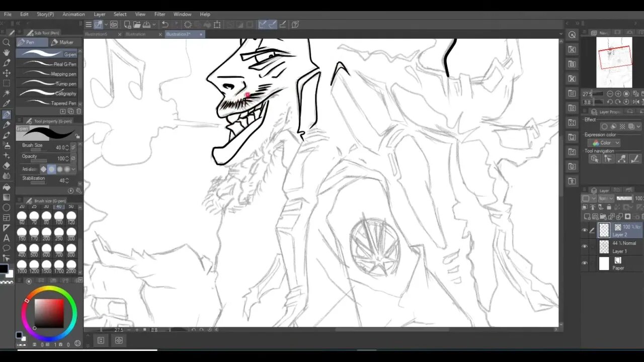The height and width of the screenshot is (362, 644).
Task: Toggle brush size lock/link checkbox
Action: (x=73, y=147)
